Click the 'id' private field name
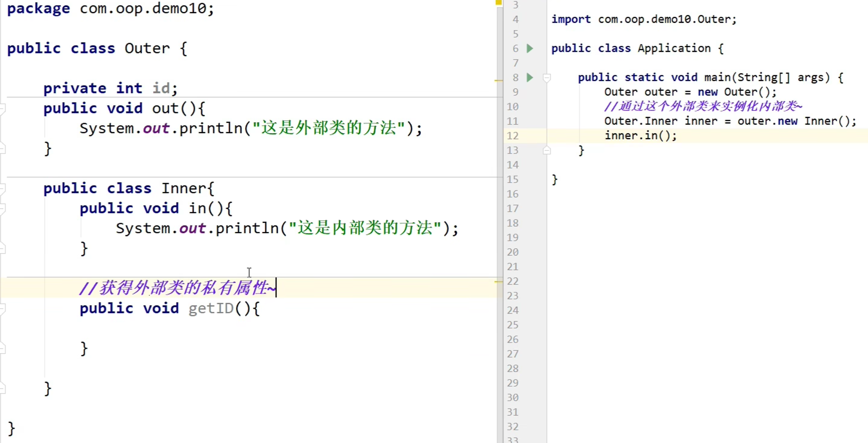Screen dimensions: 868x443 tap(161, 88)
